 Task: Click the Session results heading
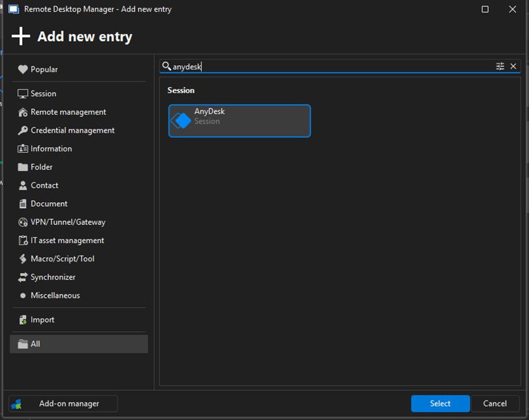click(181, 90)
